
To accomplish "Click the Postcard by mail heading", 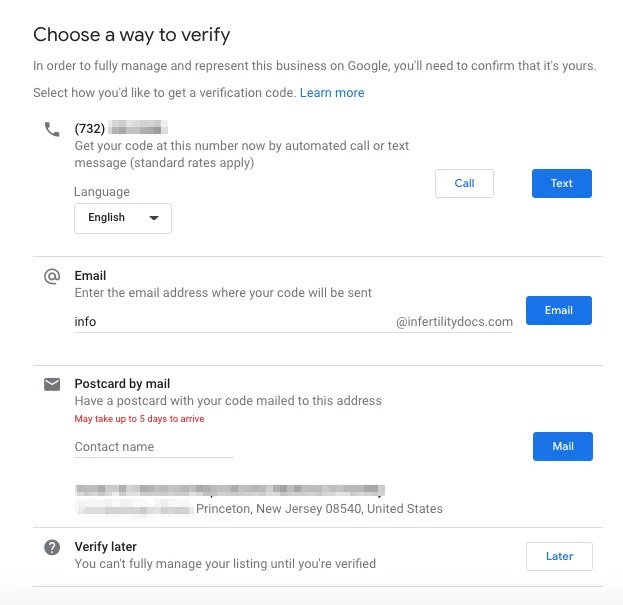I will pos(122,384).
